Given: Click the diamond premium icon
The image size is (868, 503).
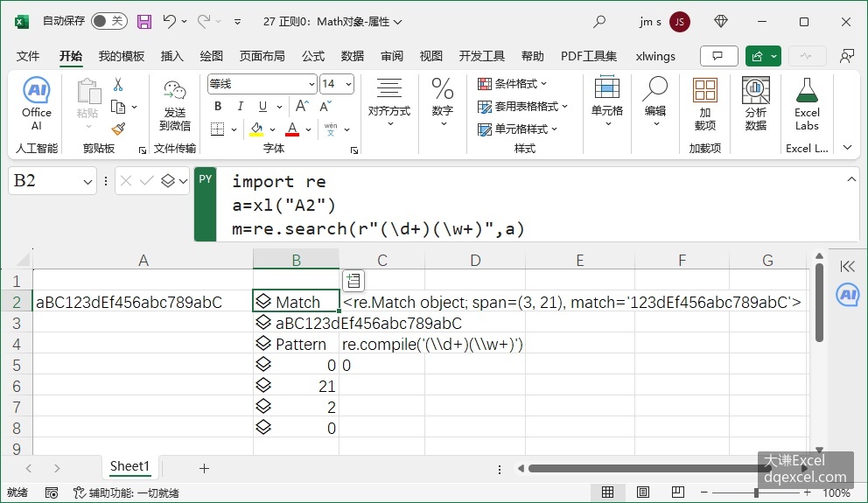Looking at the screenshot, I should 721,22.
